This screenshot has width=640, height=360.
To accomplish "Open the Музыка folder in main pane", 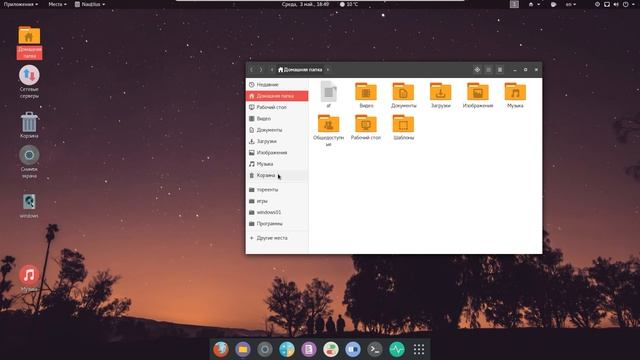I will click(x=515, y=96).
